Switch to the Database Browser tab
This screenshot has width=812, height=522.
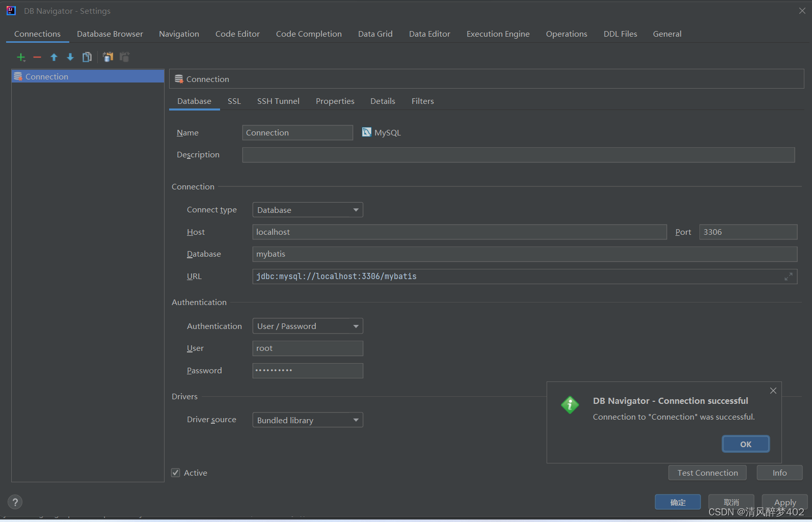[x=110, y=34]
